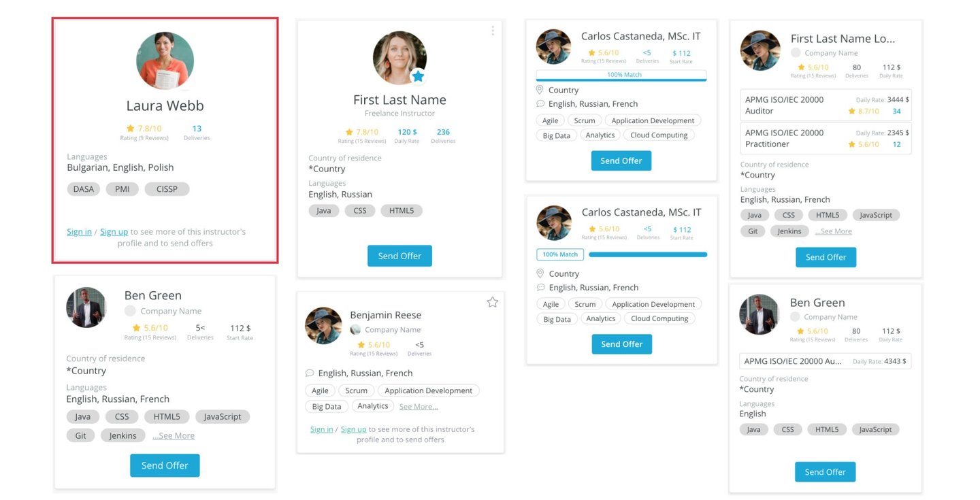Click the grey company circle icon next to Ben Green's Company Name
The height and width of the screenshot is (500, 980).
pos(130,311)
